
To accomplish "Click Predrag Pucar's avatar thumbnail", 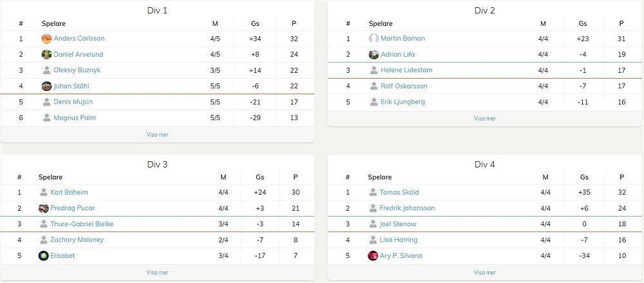I will click(44, 208).
